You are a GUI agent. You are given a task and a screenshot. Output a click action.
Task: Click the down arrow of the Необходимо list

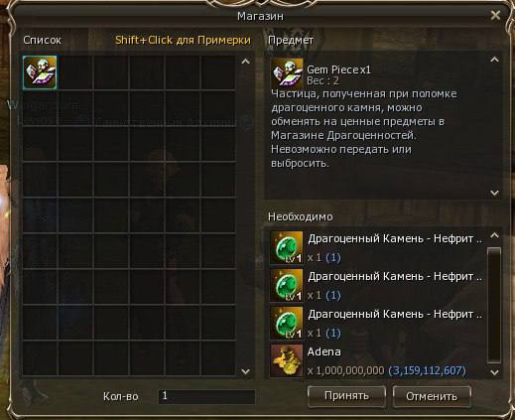(x=494, y=372)
